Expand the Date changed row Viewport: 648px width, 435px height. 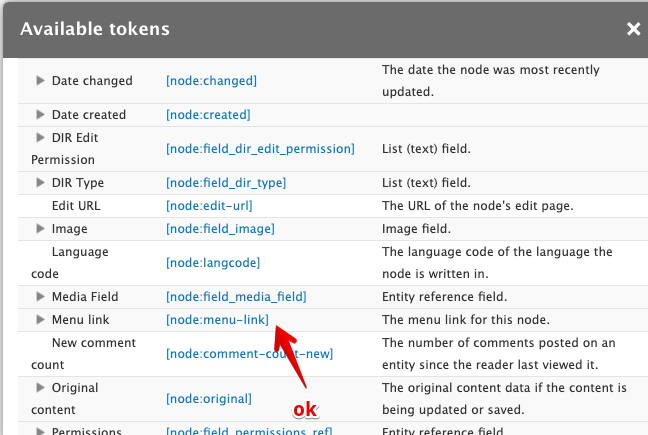click(40, 81)
